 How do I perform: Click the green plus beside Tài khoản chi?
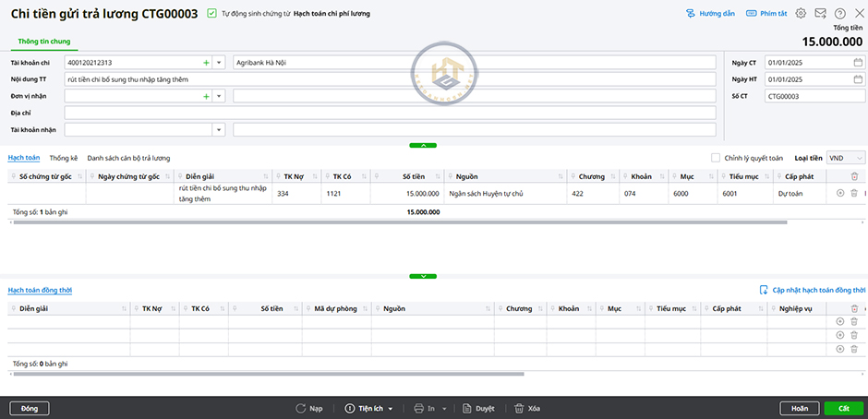pyautogui.click(x=205, y=63)
